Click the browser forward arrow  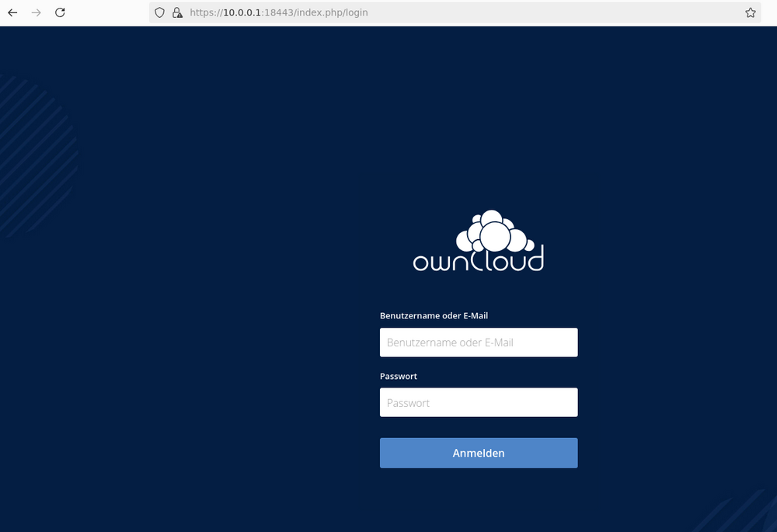point(37,12)
